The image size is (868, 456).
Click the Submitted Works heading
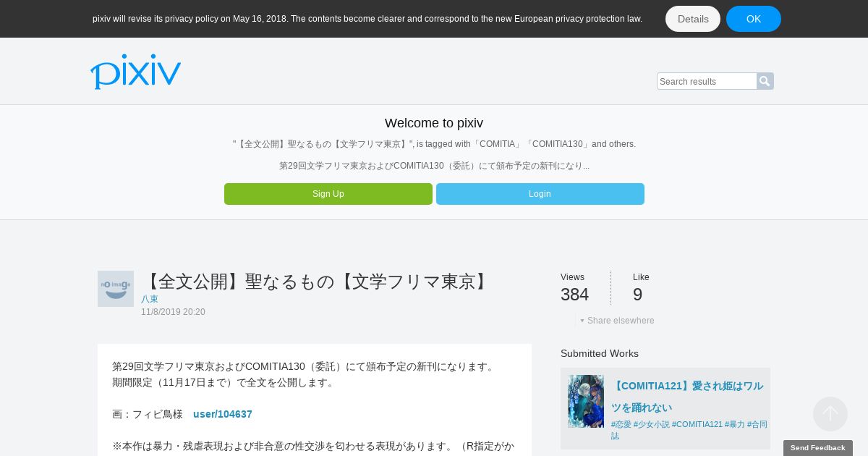[x=600, y=353]
